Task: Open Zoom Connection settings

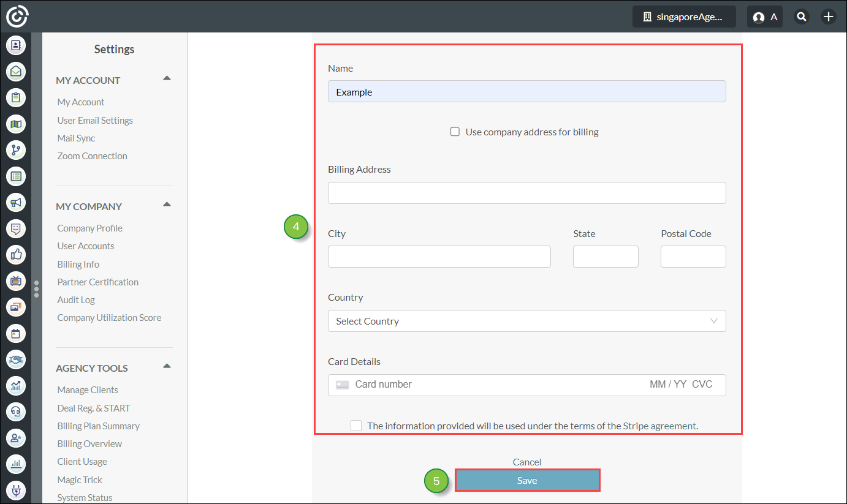Action: click(93, 156)
